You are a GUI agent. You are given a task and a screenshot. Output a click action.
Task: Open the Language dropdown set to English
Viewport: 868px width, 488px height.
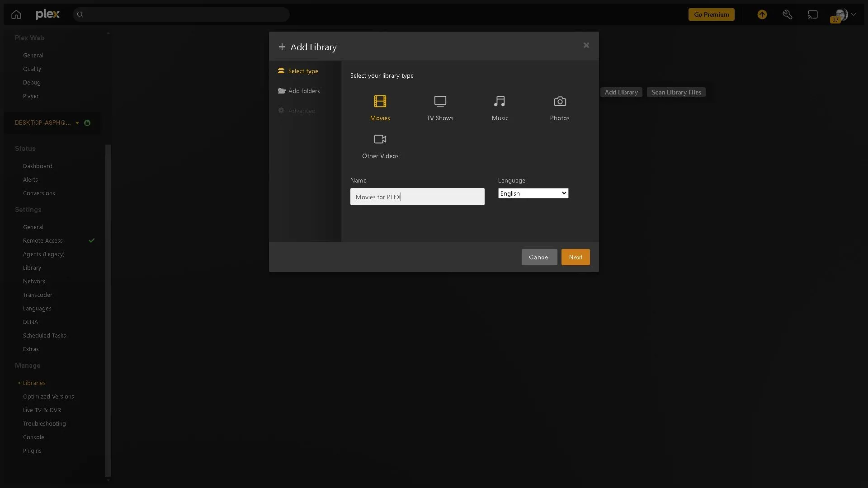pyautogui.click(x=533, y=193)
